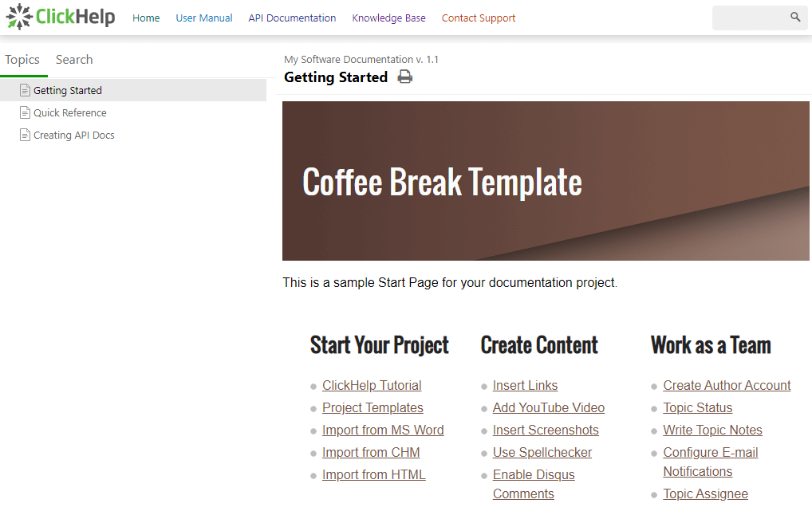The image size is (812, 515).
Task: Select the Topics tab
Action: coord(23,59)
